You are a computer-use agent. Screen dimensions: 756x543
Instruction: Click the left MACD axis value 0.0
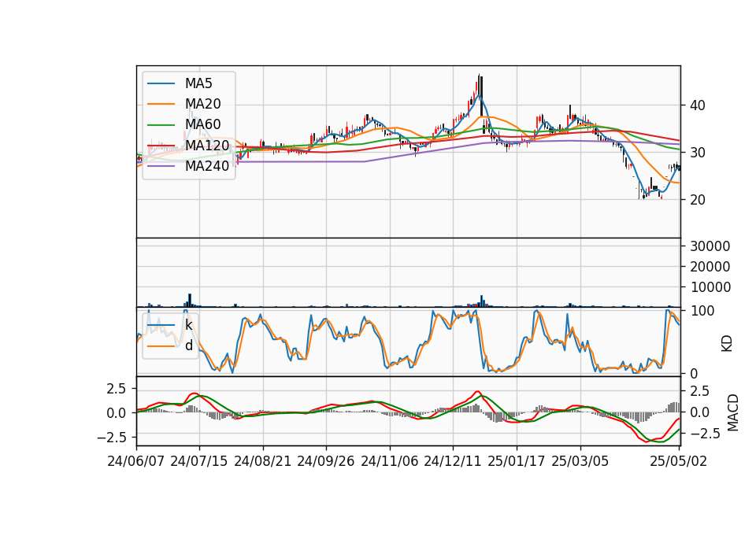tap(117, 413)
